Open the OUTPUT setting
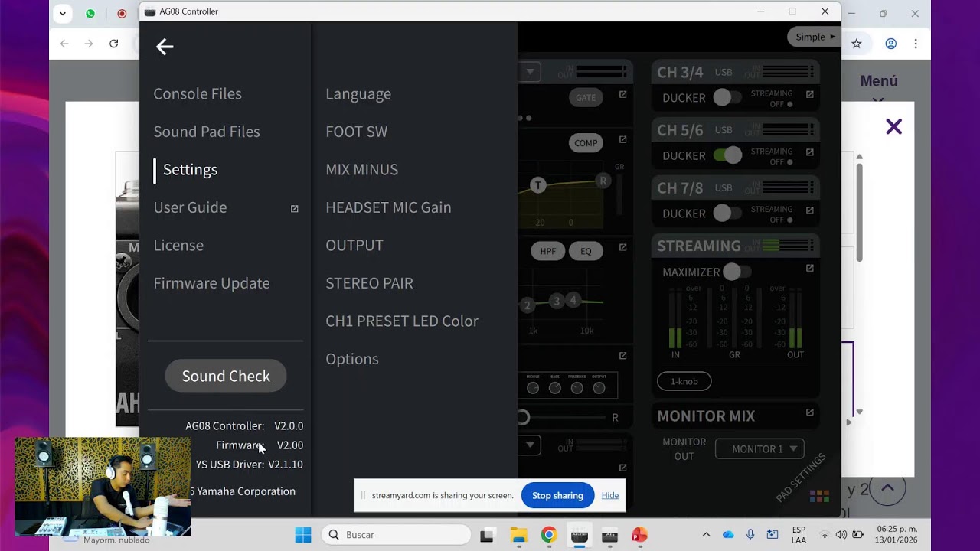The image size is (980, 551). pos(354,246)
